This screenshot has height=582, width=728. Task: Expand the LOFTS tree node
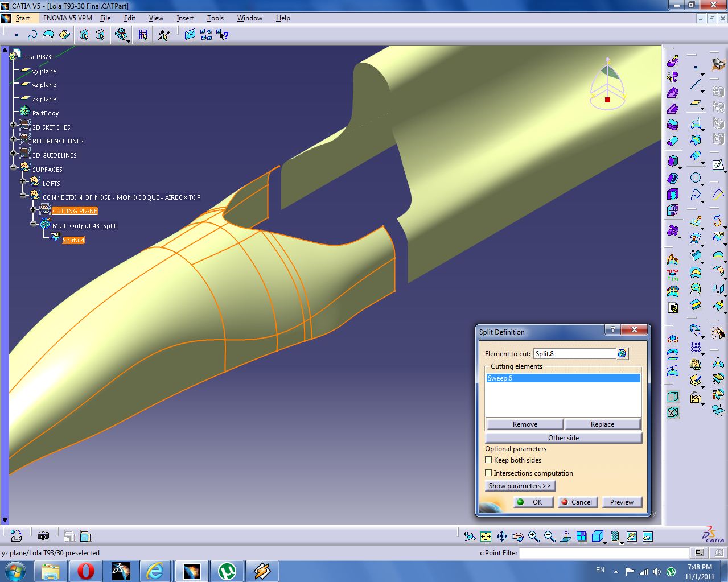23,181
